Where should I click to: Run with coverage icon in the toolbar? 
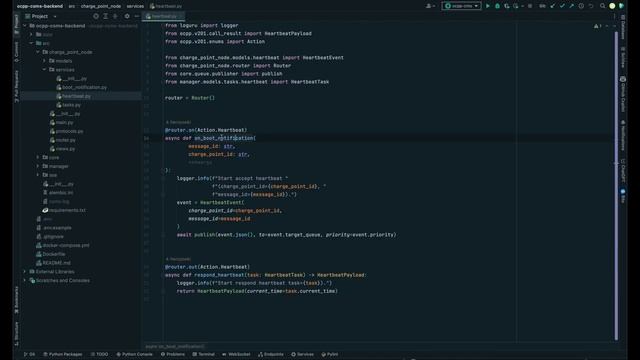click(x=507, y=6)
